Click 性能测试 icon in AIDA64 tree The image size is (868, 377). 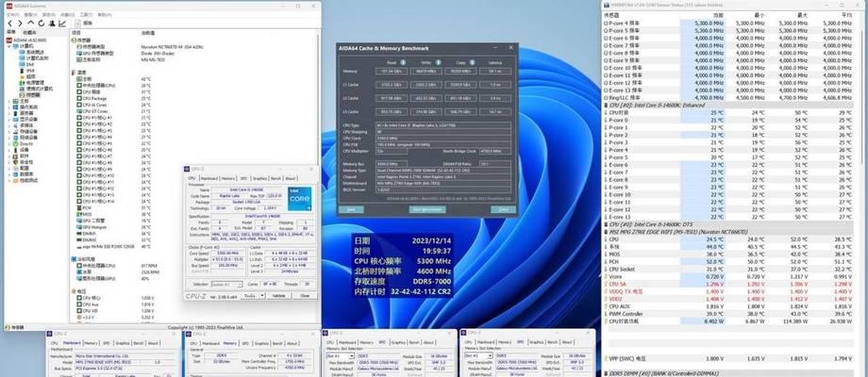tap(15, 181)
